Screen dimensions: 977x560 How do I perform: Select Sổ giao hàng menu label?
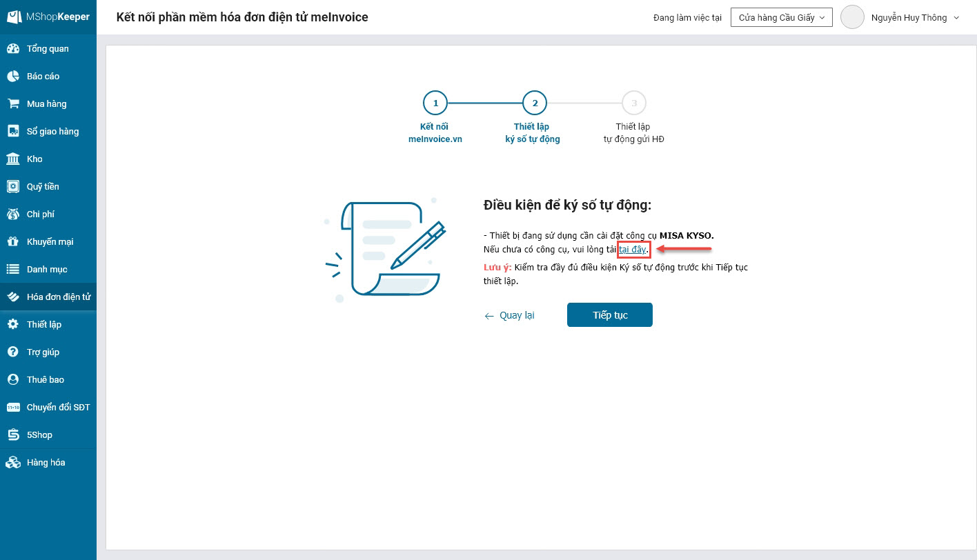point(53,132)
